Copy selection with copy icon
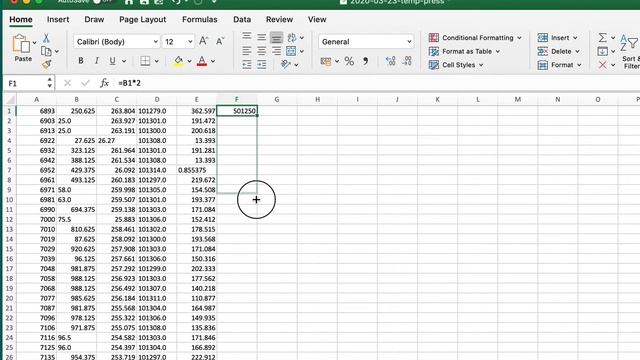 [x=46, y=51]
